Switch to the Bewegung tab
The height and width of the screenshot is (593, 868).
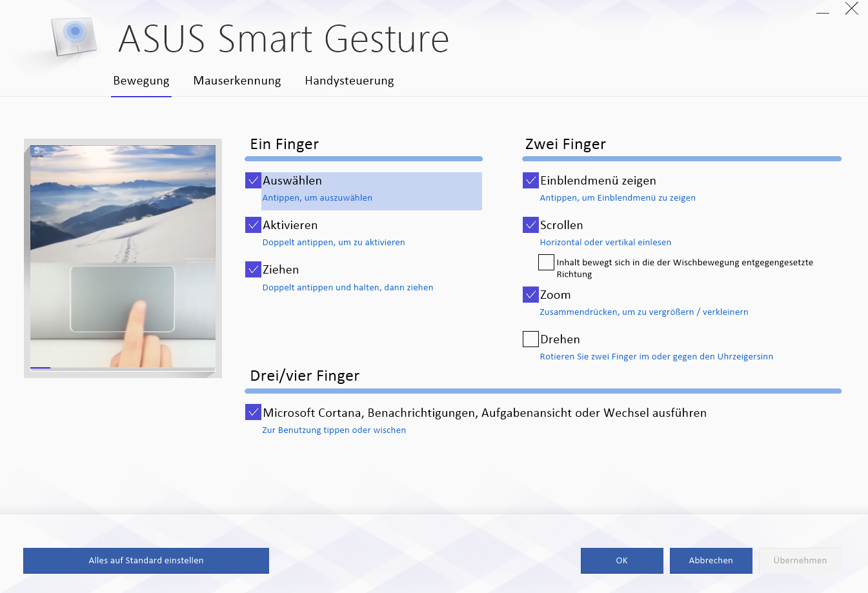click(x=141, y=81)
